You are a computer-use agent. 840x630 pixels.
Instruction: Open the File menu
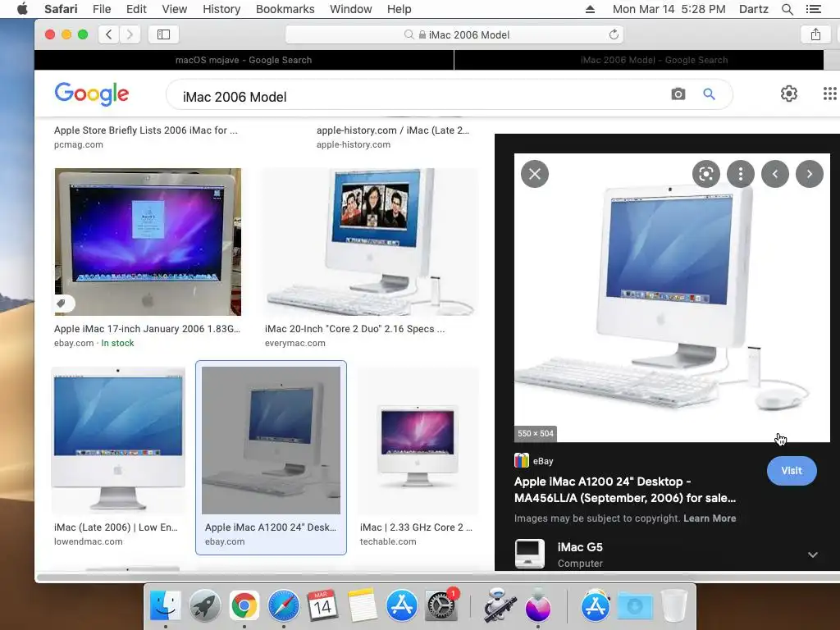(x=101, y=9)
